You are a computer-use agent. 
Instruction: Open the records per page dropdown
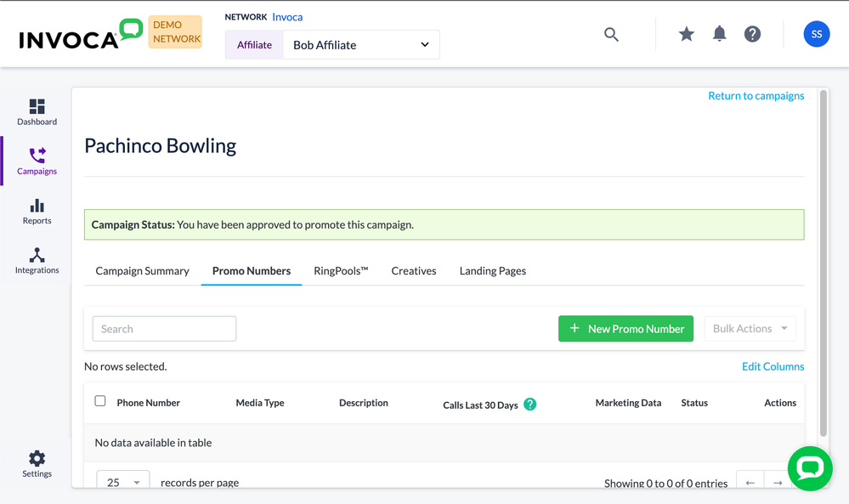coord(123,482)
